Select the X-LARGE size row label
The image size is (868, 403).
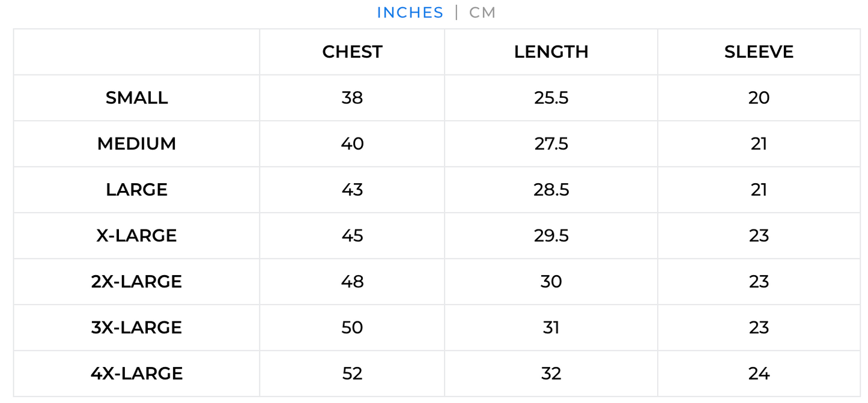pyautogui.click(x=137, y=235)
